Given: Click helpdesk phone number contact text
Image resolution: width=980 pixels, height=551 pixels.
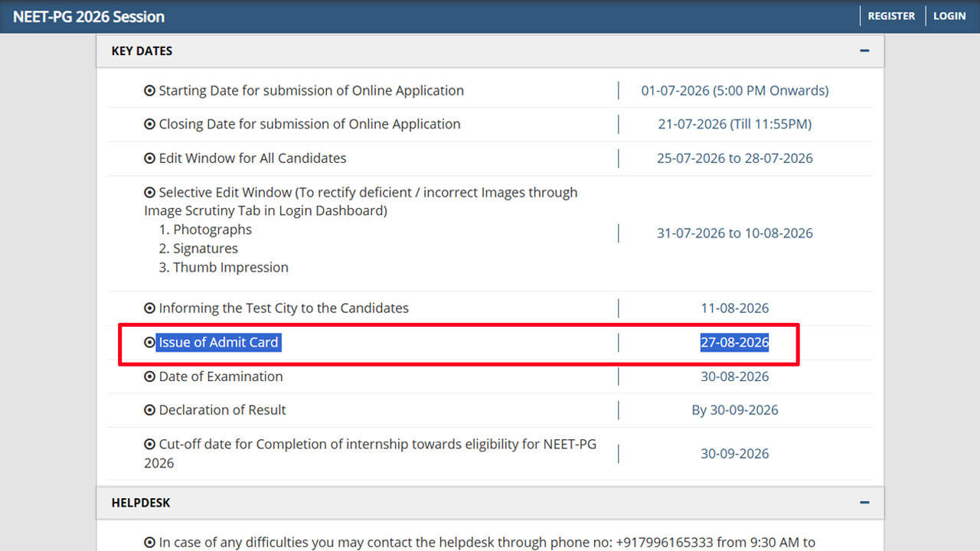Looking at the screenshot, I should pos(487,542).
